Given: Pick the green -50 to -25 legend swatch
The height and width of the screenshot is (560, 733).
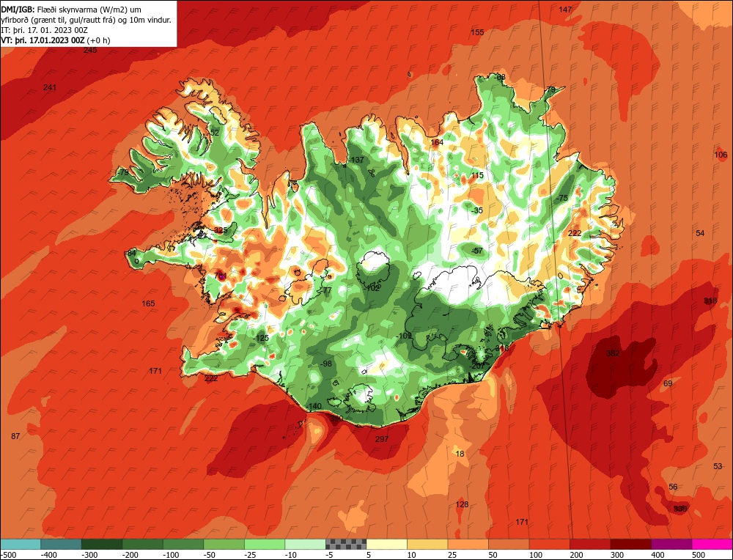Looking at the screenshot, I should click(224, 544).
